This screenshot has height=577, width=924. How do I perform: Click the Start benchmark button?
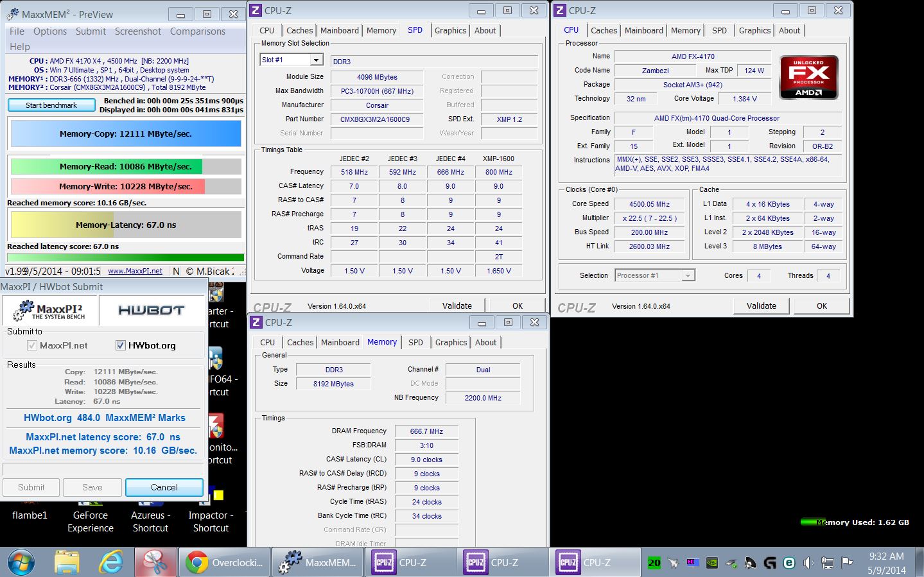[x=51, y=105]
